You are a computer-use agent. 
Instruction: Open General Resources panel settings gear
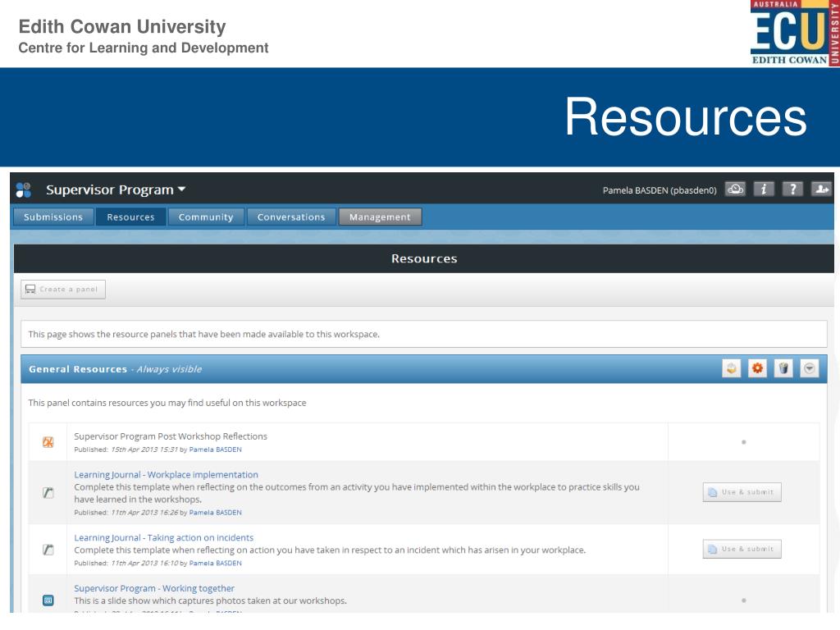pyautogui.click(x=757, y=368)
